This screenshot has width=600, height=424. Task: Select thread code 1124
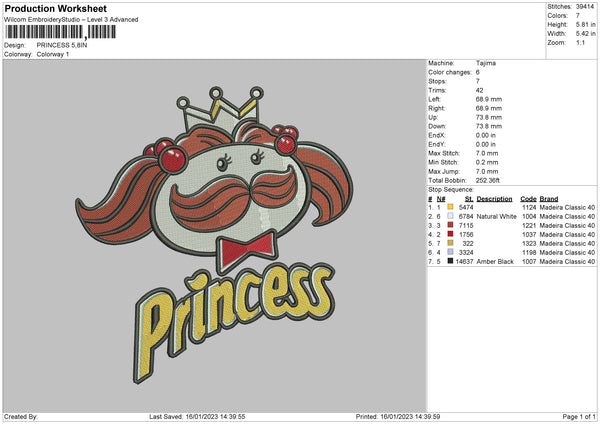click(x=529, y=207)
